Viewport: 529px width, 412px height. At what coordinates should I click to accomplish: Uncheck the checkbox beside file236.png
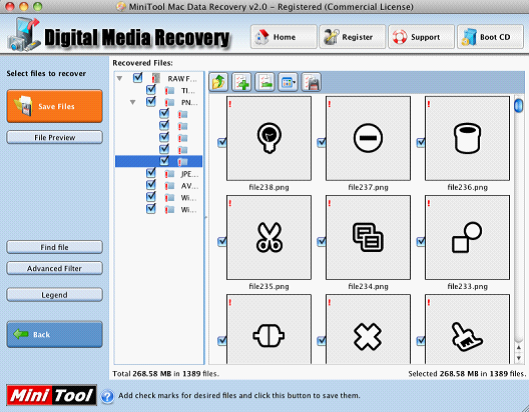pos(420,142)
